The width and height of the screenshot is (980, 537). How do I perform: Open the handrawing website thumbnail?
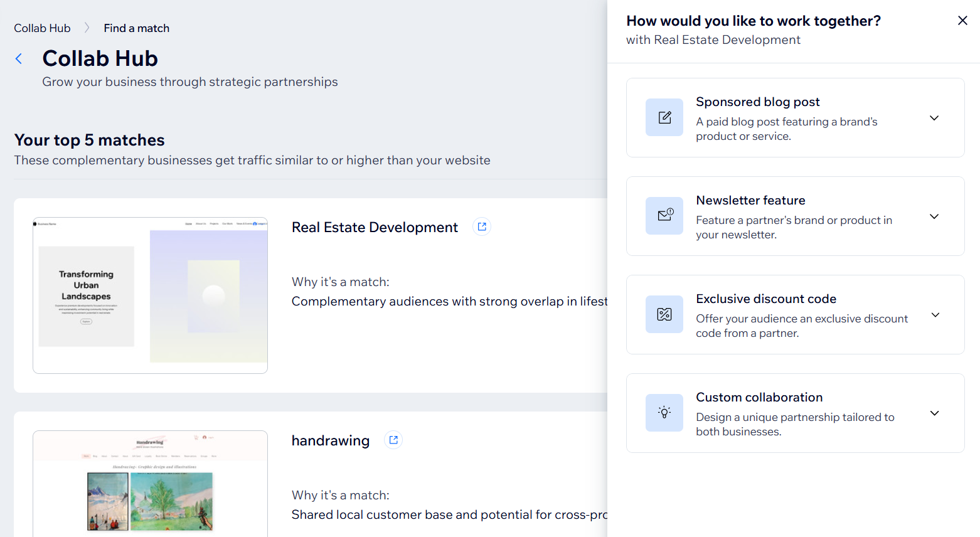point(151,484)
